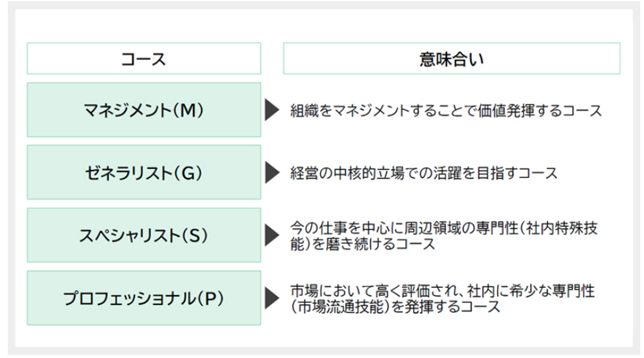
Task: Select the コース column header
Action: point(144,59)
